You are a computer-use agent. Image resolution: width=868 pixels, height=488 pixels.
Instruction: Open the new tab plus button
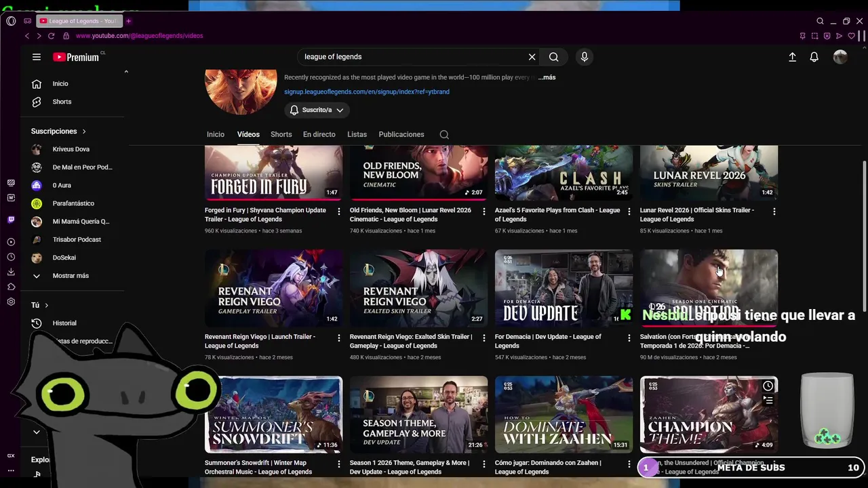[x=128, y=21]
